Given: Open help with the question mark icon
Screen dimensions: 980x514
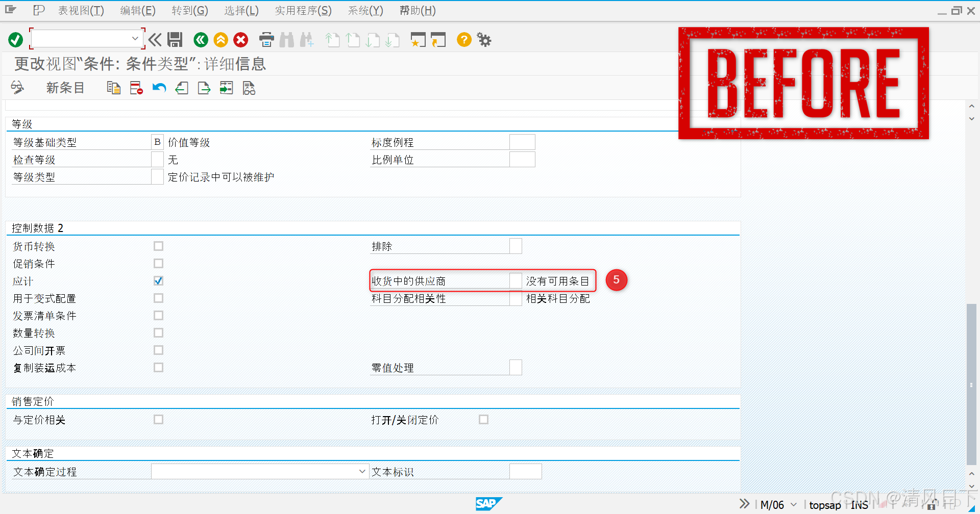Looking at the screenshot, I should tap(463, 40).
